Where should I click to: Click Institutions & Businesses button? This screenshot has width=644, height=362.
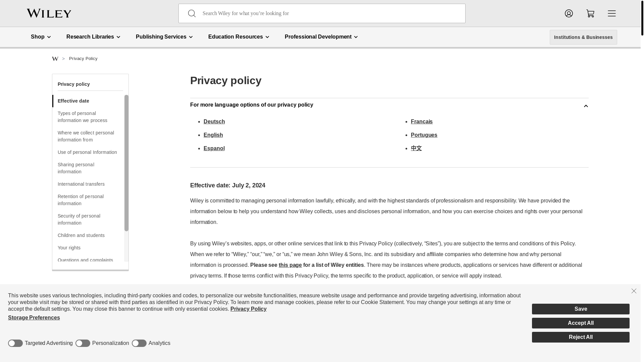(583, 37)
